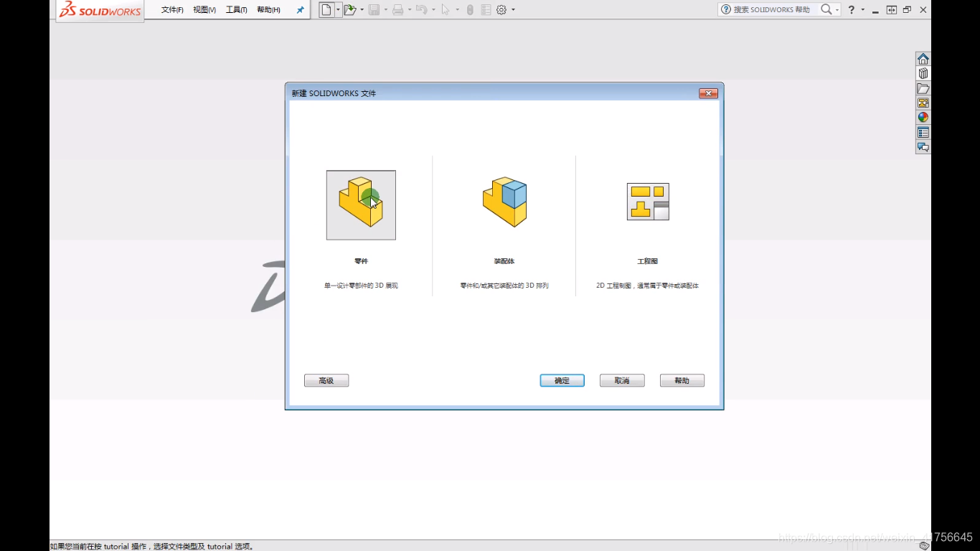Image resolution: width=980 pixels, height=551 pixels.
Task: Click the Select cursor icon
Action: click(446, 10)
